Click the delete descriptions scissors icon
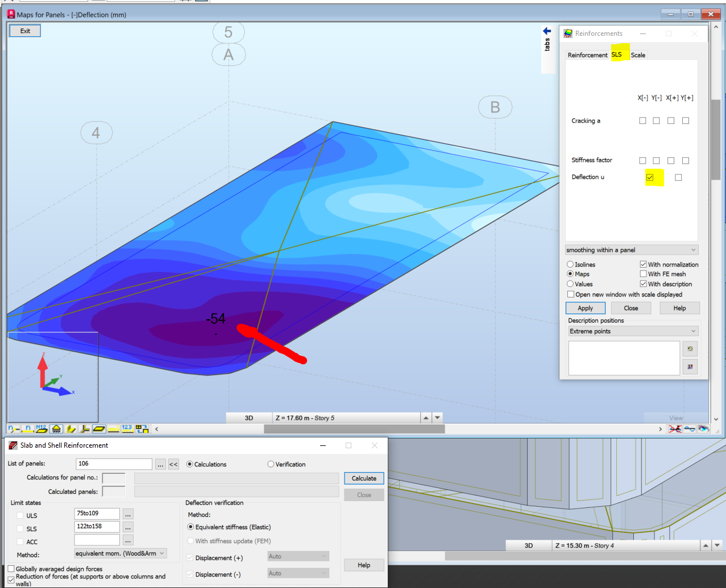The height and width of the screenshot is (588, 726). coord(690,366)
